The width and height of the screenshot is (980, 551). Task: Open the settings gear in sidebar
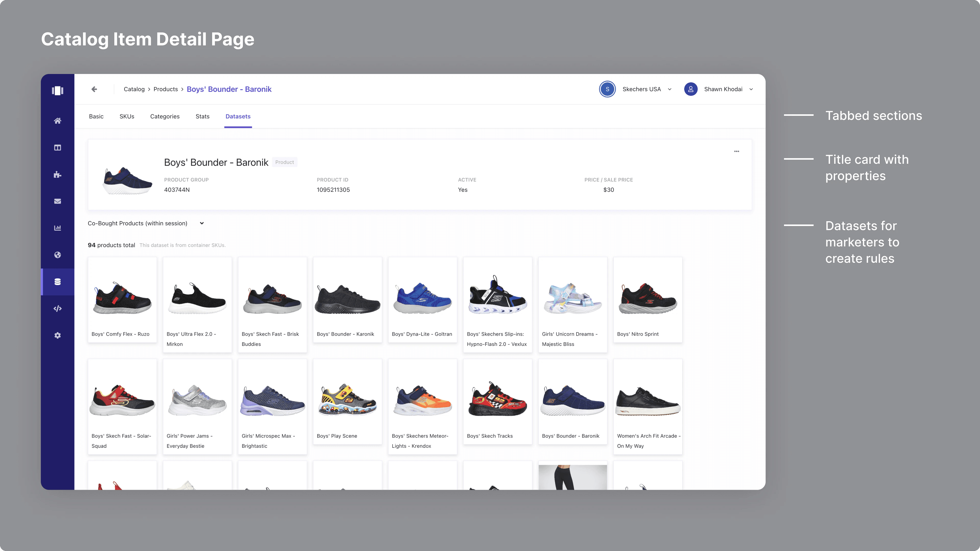pyautogui.click(x=57, y=335)
